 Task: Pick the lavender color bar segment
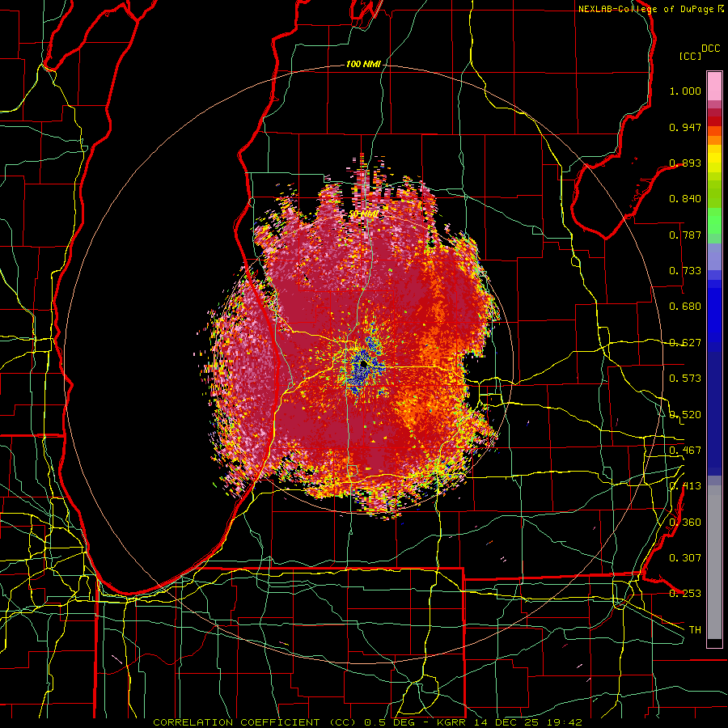coord(714,256)
